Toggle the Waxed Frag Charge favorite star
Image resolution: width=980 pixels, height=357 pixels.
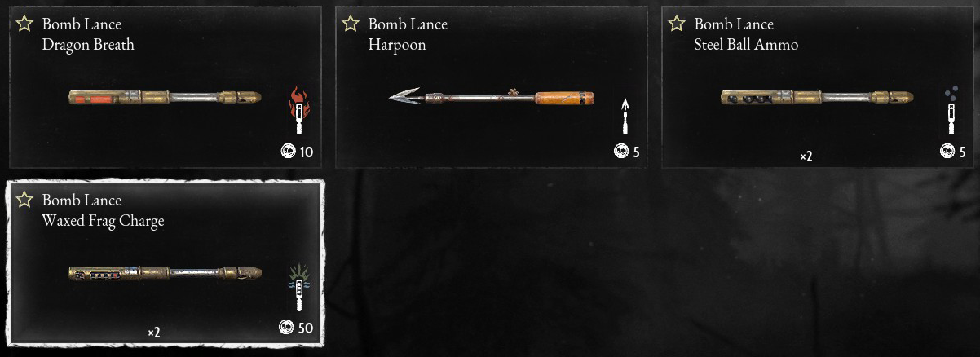click(24, 200)
